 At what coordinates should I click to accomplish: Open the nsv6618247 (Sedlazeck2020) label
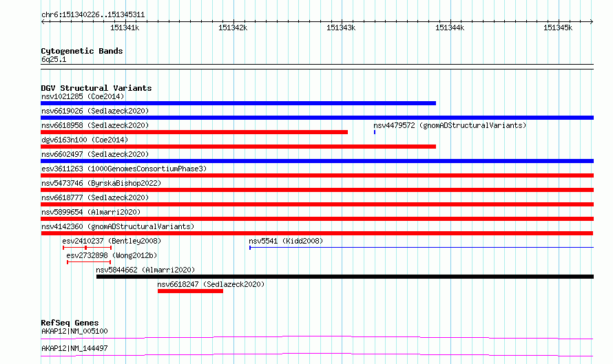(x=211, y=284)
